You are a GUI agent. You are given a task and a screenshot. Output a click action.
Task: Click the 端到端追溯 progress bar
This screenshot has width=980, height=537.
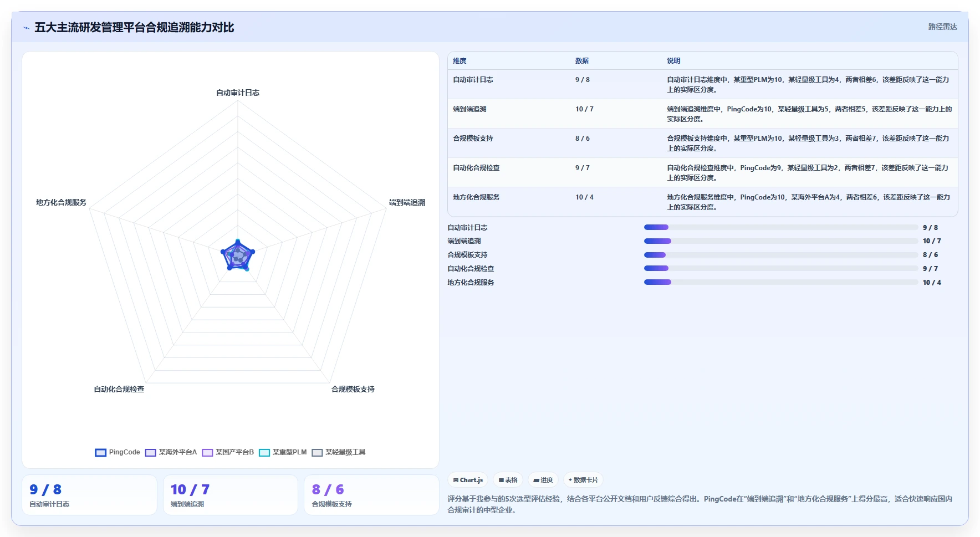point(781,241)
